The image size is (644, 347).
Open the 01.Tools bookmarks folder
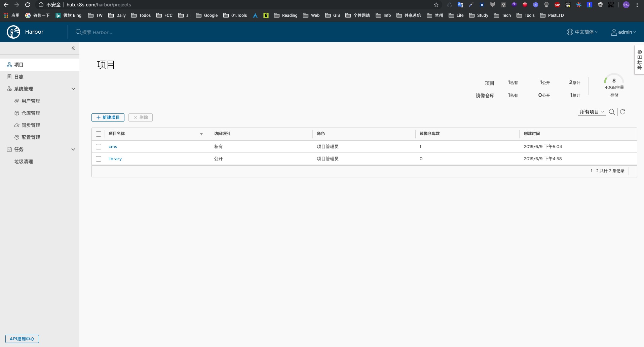(235, 15)
